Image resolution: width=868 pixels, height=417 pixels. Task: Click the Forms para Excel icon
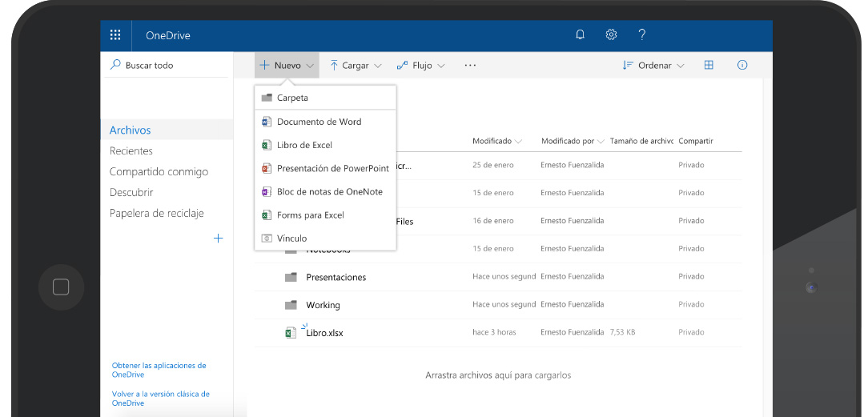click(267, 215)
